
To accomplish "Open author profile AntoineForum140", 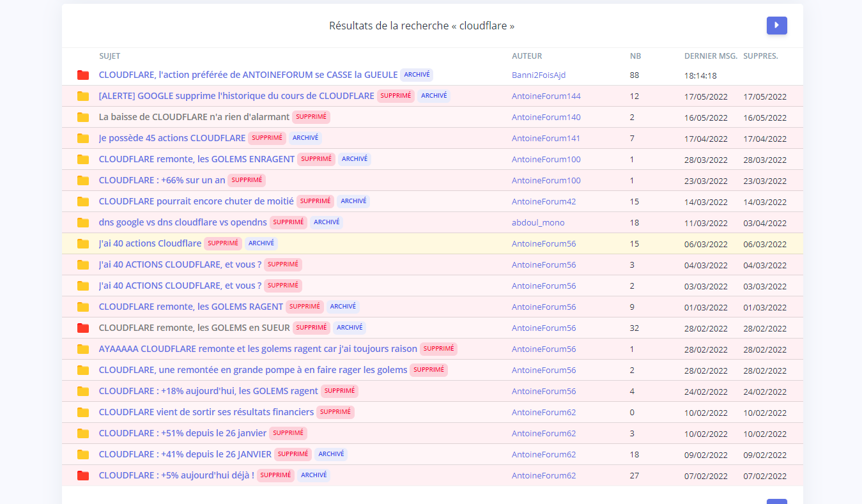I will click(546, 118).
